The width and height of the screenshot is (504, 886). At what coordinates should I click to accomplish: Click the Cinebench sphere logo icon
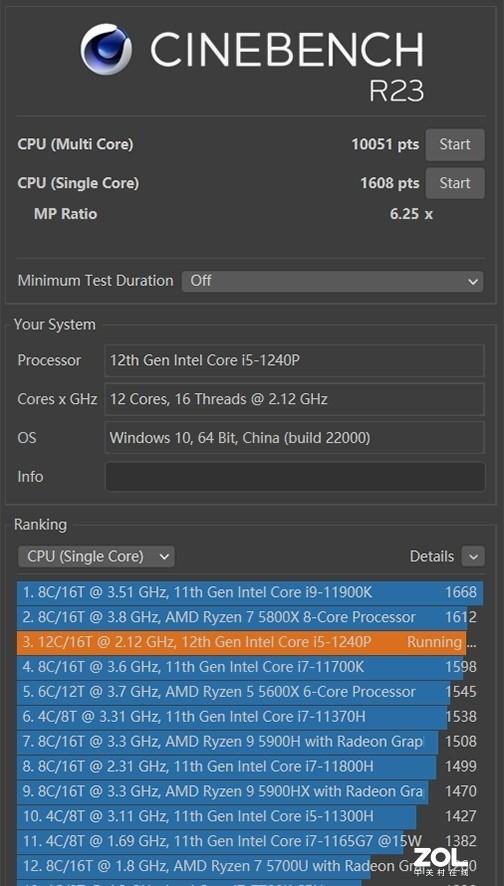[106, 49]
